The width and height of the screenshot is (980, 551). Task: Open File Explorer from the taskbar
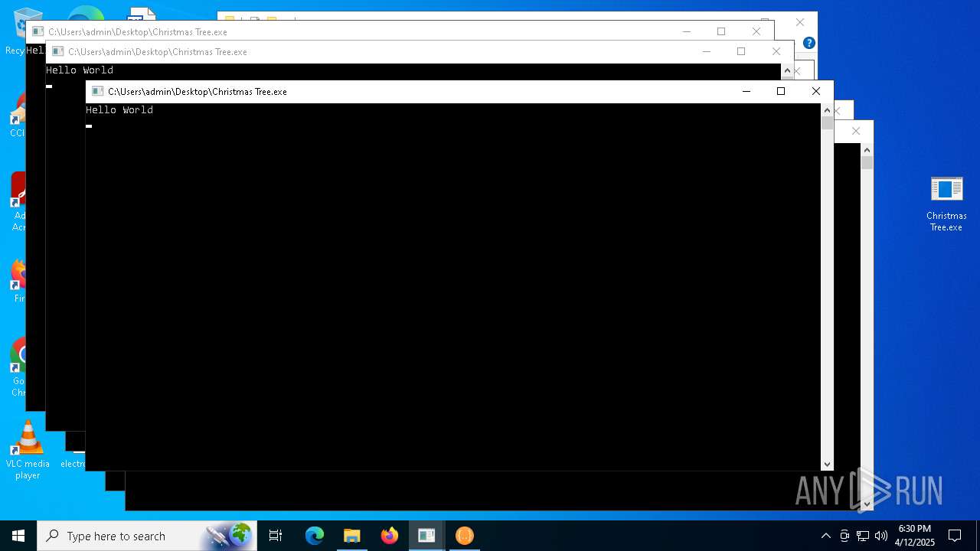coord(352,536)
